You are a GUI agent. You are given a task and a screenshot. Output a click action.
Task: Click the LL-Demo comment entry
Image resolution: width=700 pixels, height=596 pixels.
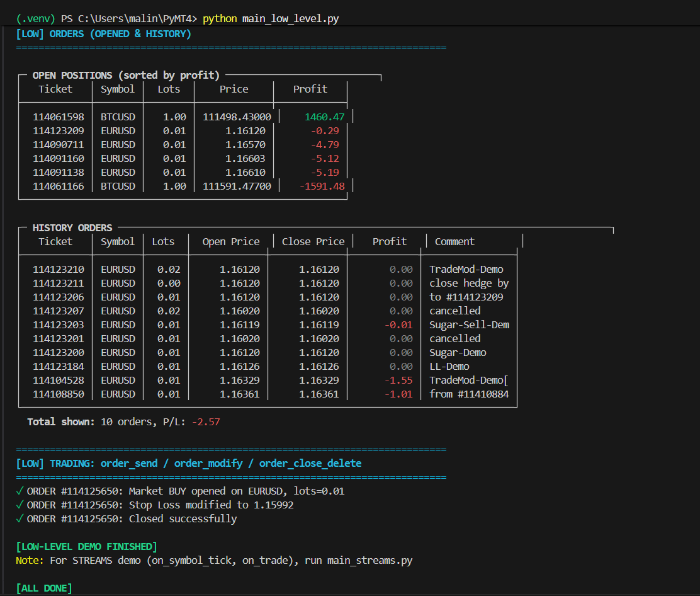coord(449,367)
